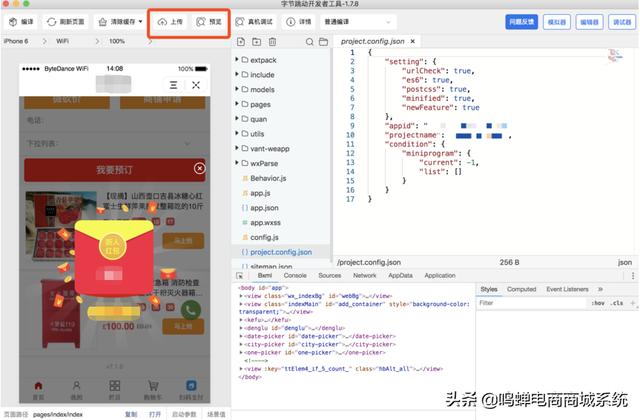Toggle the 模拟器 simulator panel button
Viewport: 640px width, 420px height.
point(557,22)
